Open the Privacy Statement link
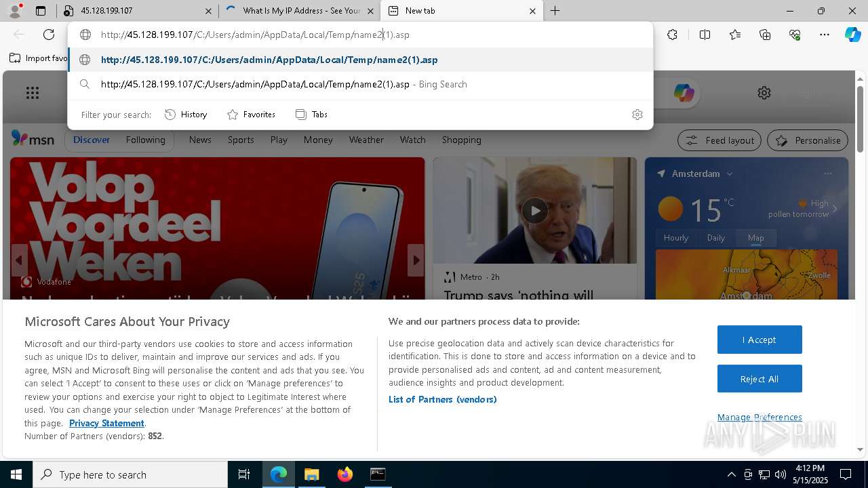 106,423
